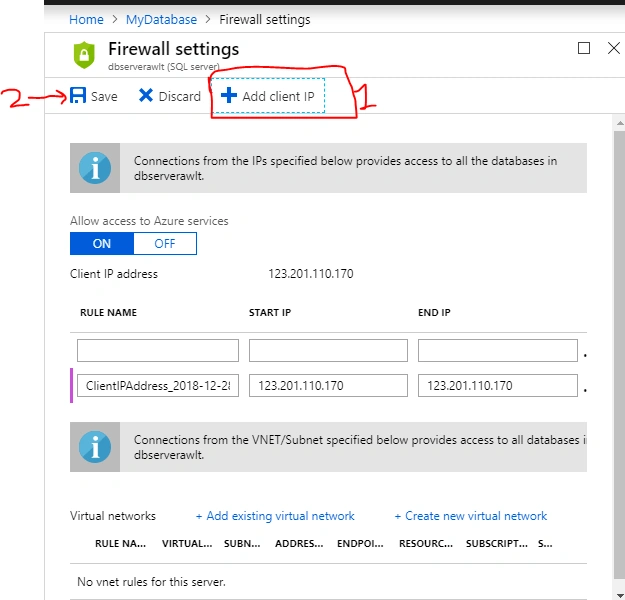Click the Client IP address label
The height and width of the screenshot is (600, 625).
[114, 274]
